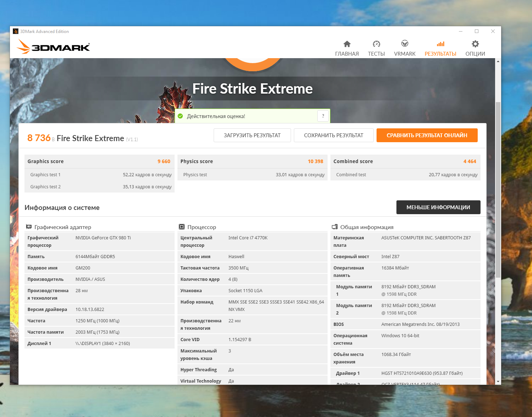Viewport: 532px width, 417px height.
Task: Click the 16384 Мбайт RAM value
Action: (x=395, y=268)
